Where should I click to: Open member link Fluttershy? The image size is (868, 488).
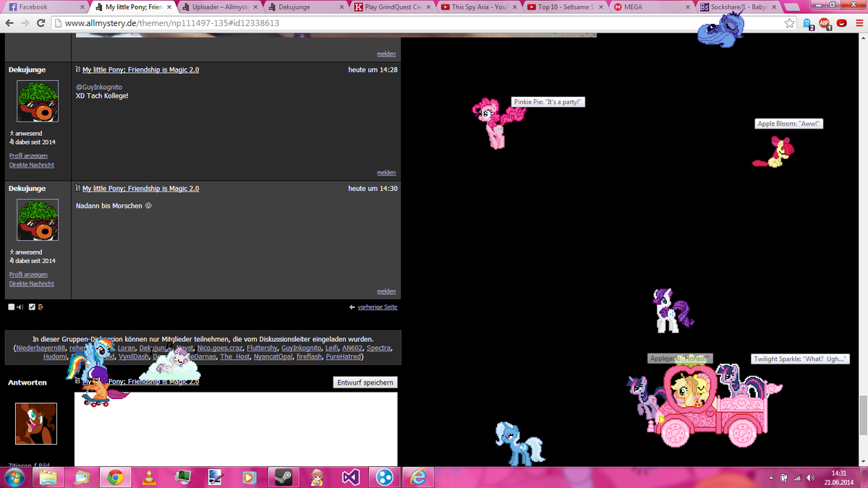(x=262, y=348)
